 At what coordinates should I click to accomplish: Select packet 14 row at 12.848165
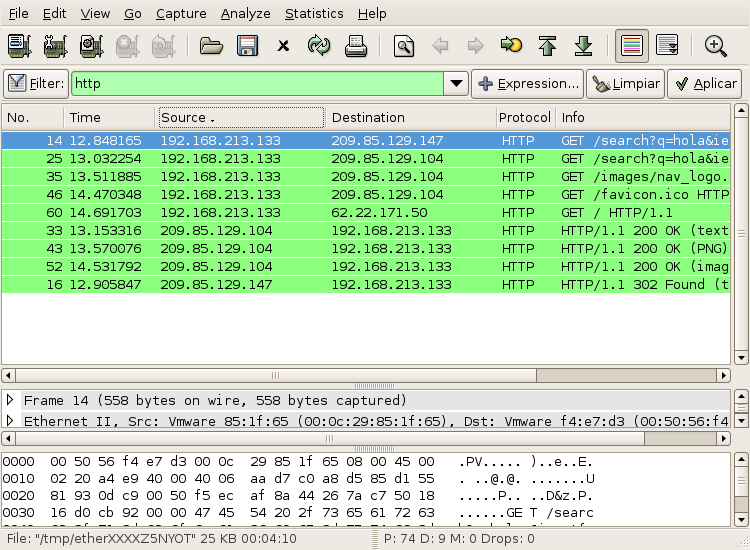(x=366, y=141)
